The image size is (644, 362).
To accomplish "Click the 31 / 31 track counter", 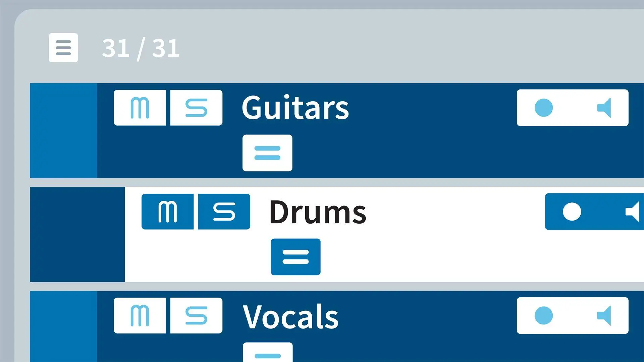I will tap(141, 49).
